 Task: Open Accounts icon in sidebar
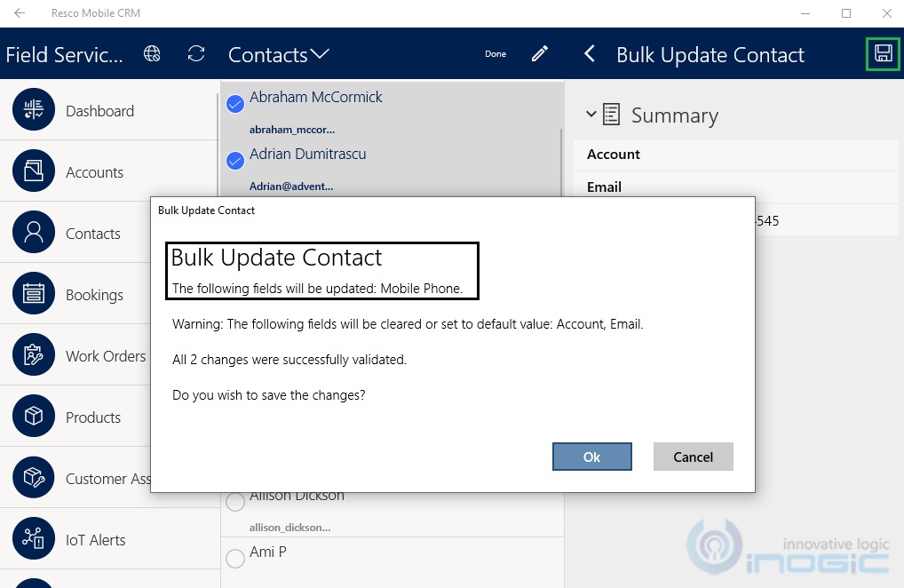pos(34,171)
